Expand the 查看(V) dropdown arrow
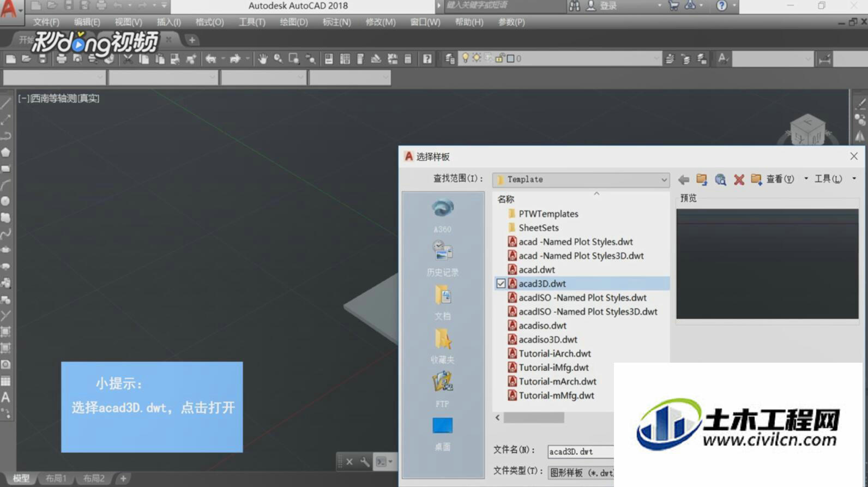 point(806,179)
